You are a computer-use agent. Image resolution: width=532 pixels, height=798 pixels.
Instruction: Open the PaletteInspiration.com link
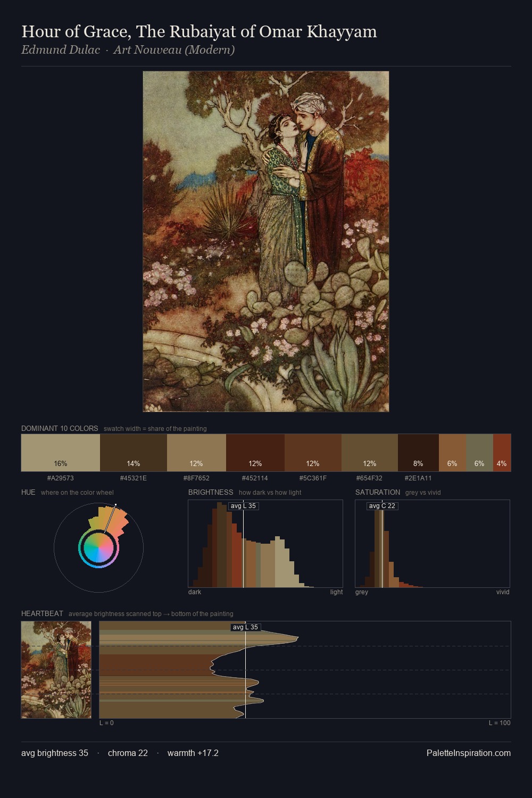(469, 753)
